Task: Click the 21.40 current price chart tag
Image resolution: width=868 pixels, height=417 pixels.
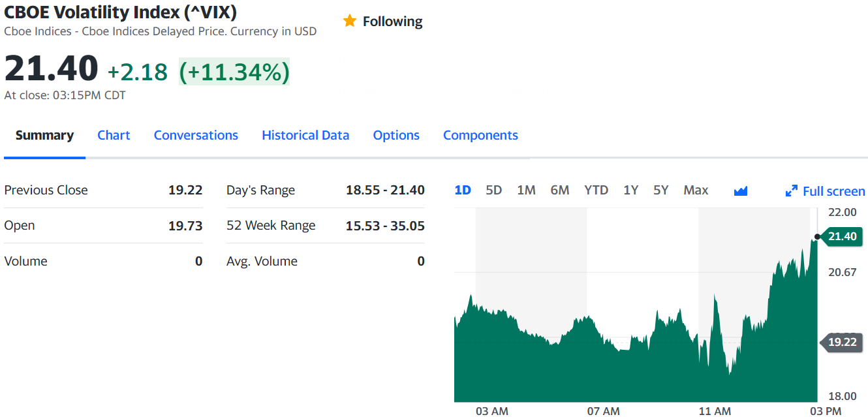Action: (841, 236)
